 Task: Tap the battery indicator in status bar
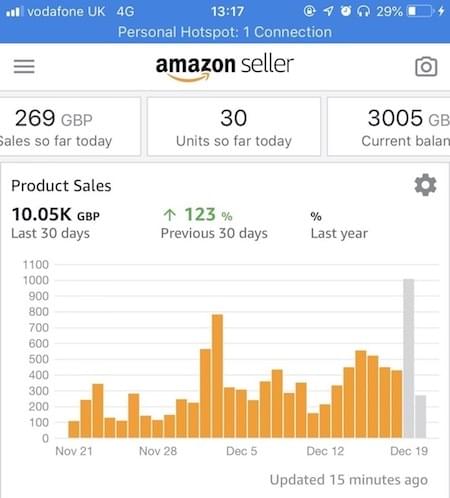(419, 11)
